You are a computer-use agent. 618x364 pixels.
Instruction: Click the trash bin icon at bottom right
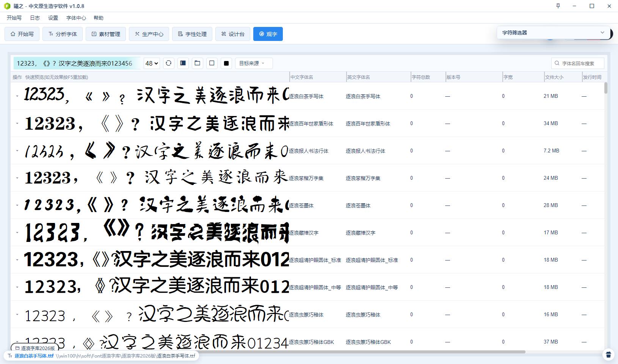click(609, 355)
